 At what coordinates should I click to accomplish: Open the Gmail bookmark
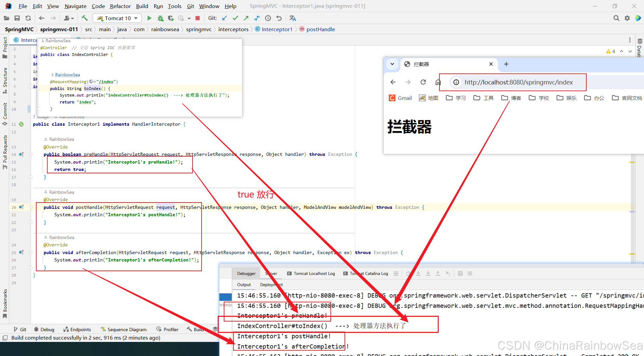click(400, 98)
